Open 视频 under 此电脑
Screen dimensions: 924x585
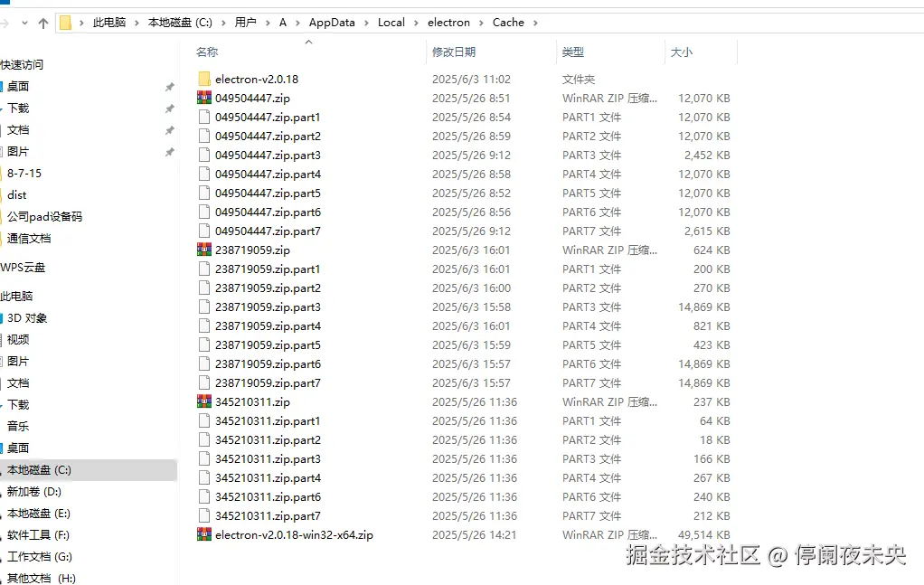18,340
